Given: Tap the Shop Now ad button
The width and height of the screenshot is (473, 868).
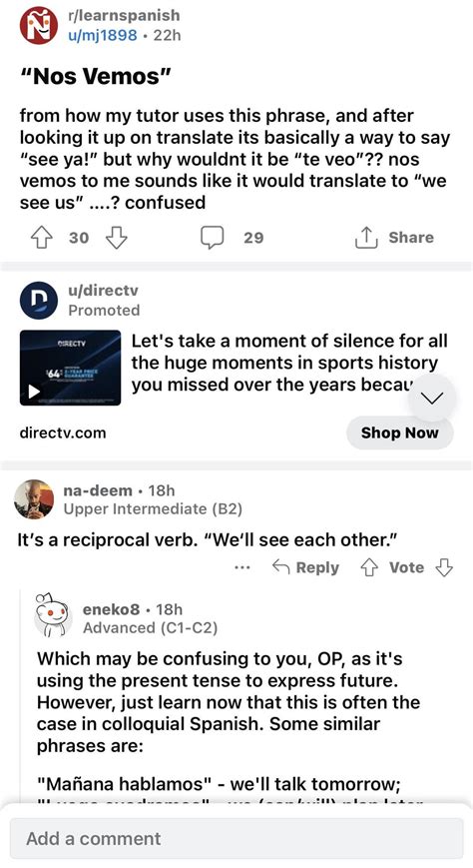Looking at the screenshot, I should coord(400,433).
